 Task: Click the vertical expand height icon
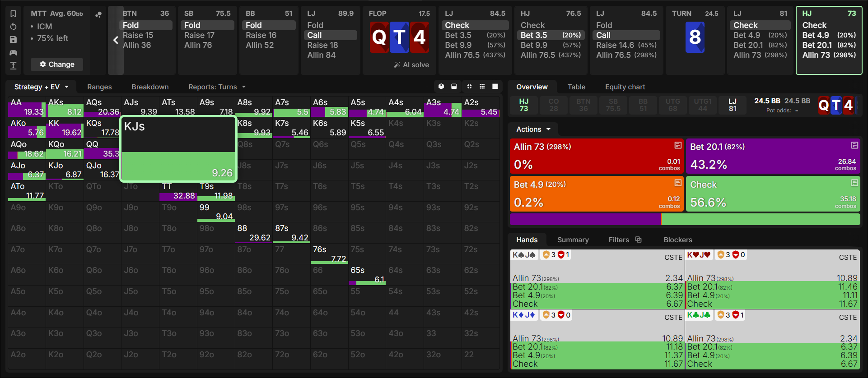pyautogui.click(x=13, y=66)
